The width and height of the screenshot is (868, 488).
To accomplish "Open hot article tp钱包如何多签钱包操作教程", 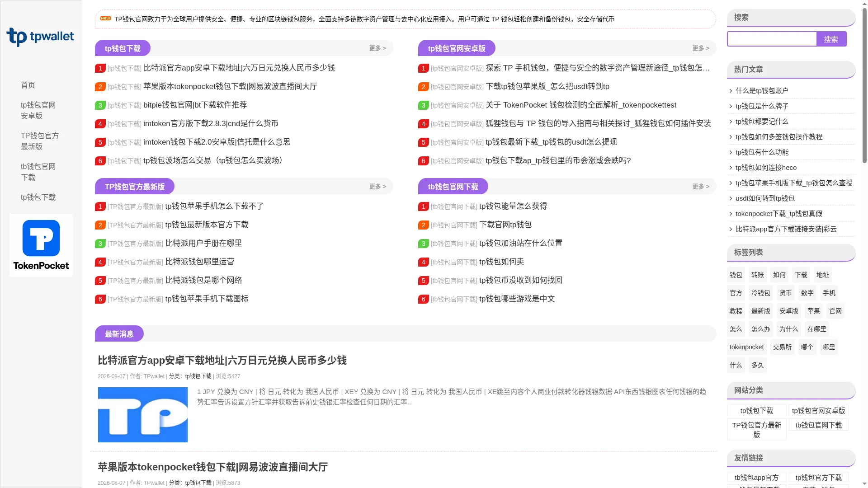I will [779, 136].
